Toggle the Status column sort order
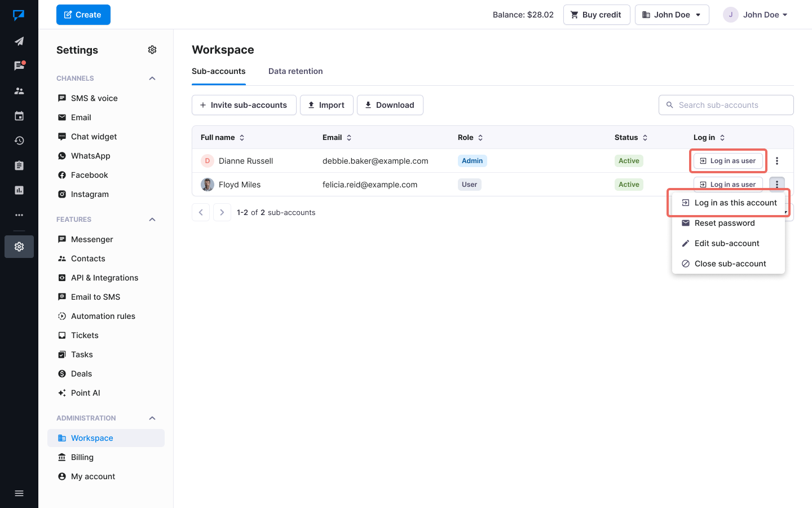Viewport: 812px width, 508px height. [646, 137]
